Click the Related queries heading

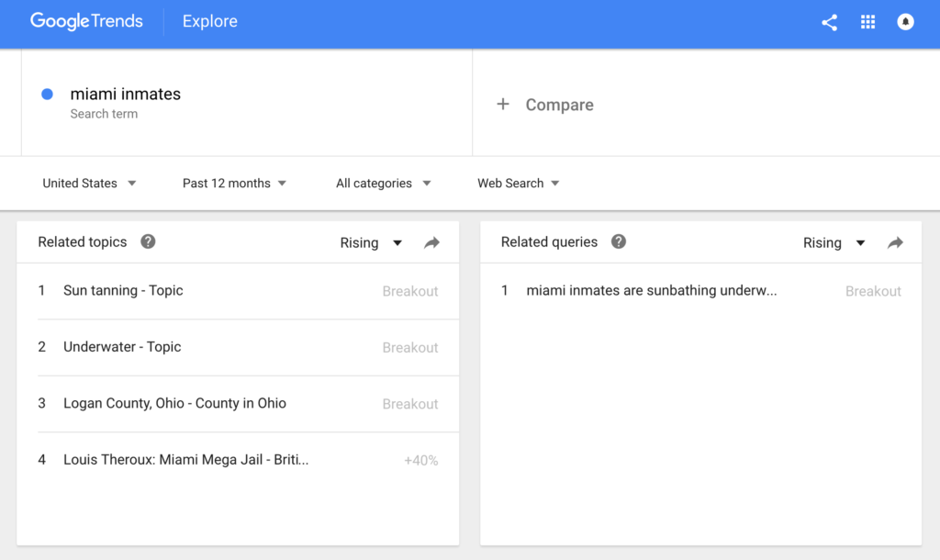point(549,242)
